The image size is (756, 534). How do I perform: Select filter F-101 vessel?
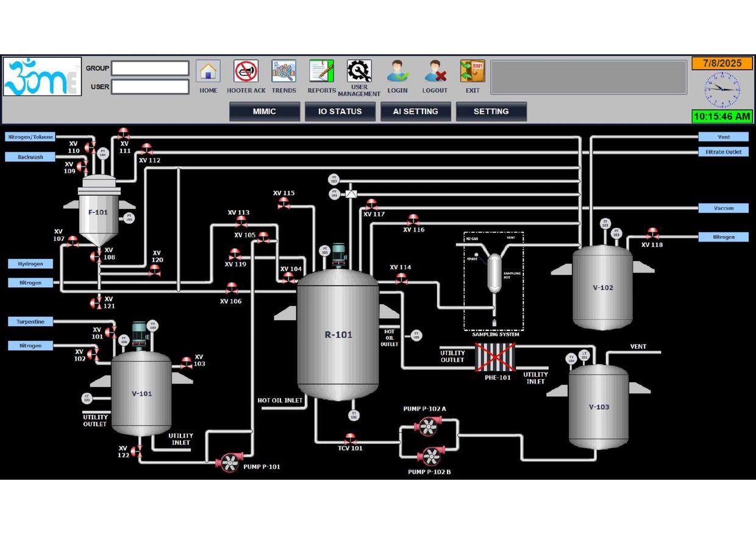[x=98, y=212]
